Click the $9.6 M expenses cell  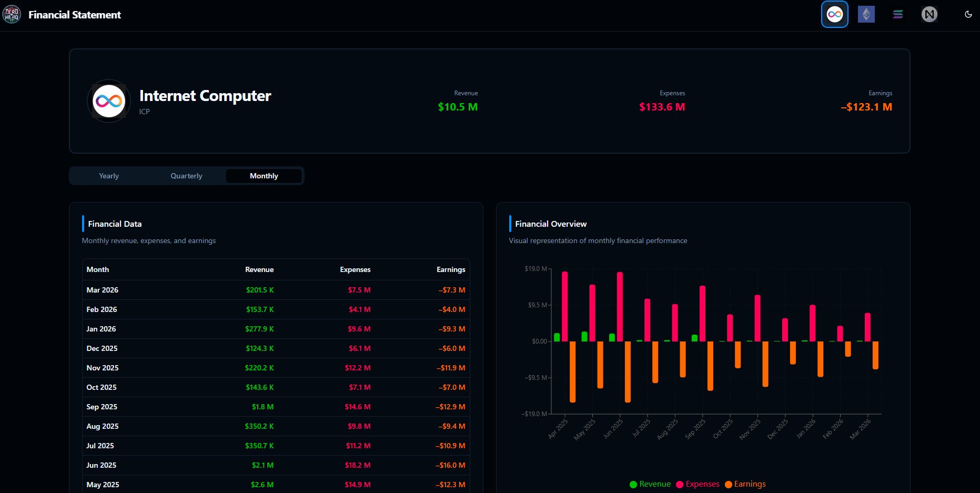click(x=359, y=329)
